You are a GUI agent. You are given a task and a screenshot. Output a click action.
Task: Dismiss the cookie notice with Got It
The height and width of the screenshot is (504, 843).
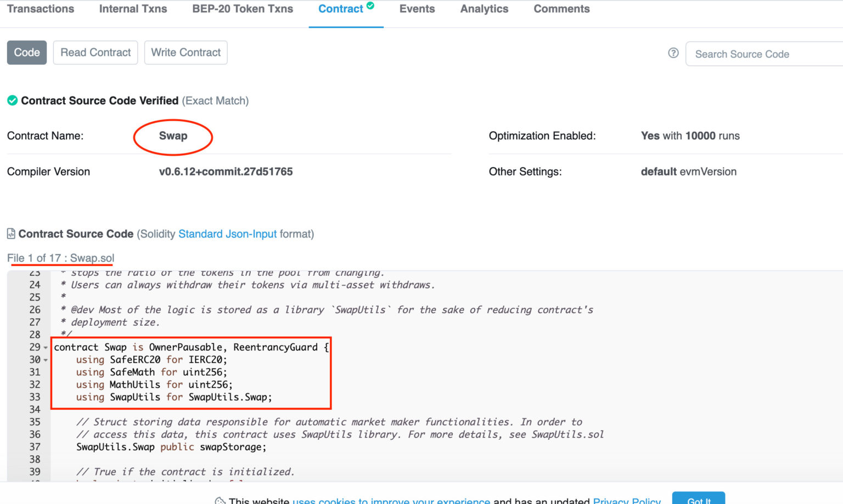(x=698, y=499)
